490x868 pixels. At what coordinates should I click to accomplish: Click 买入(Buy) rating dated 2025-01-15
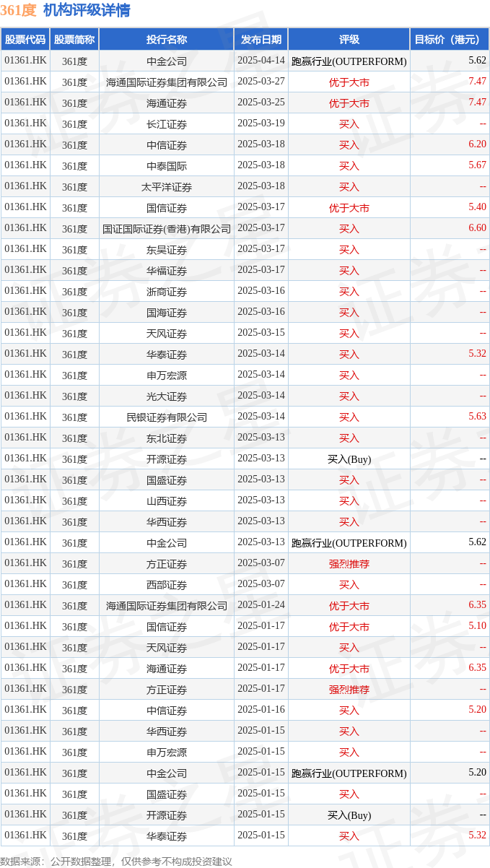349,815
